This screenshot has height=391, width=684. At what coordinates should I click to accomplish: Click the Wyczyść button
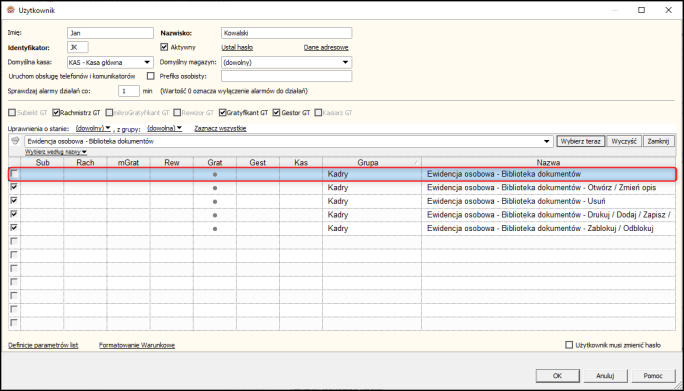(624, 141)
